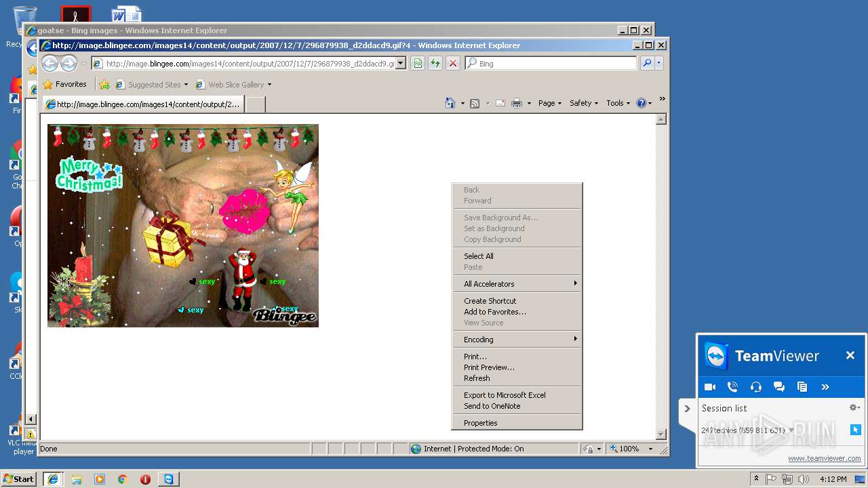Open the Tools menu
868x488 pixels.
(618, 103)
